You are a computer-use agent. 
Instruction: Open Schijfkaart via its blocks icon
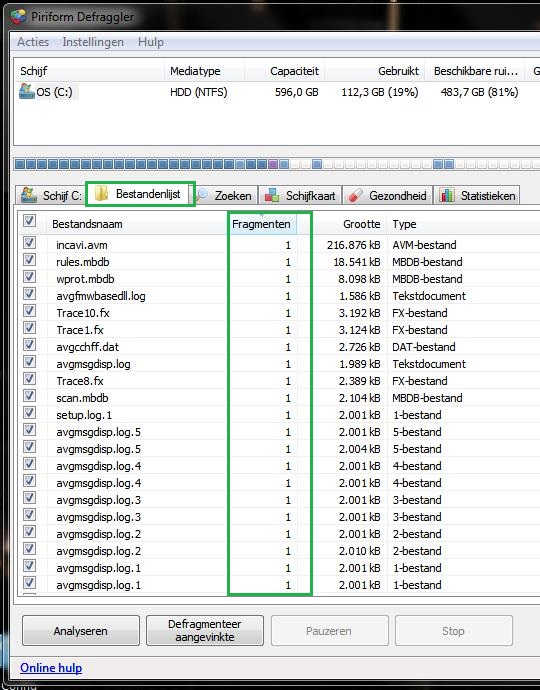pos(272,195)
